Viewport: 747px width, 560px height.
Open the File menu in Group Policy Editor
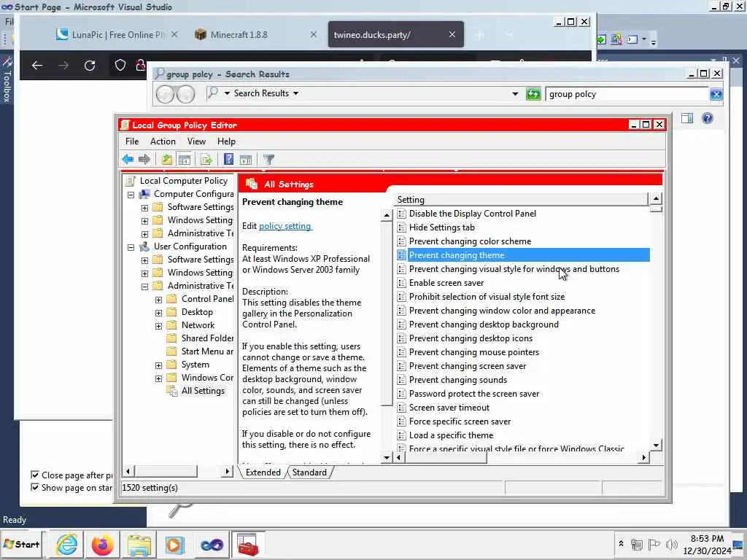(x=132, y=141)
